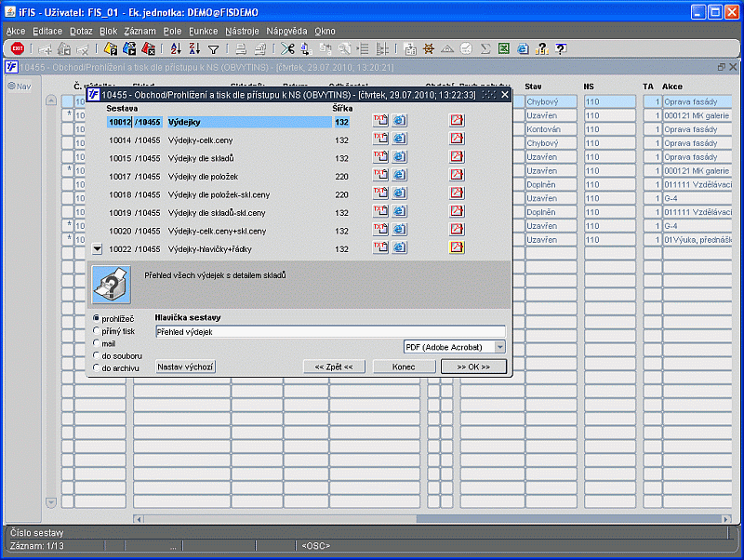The height and width of the screenshot is (560, 744).
Task: Open the Okno menu
Action: point(325,32)
